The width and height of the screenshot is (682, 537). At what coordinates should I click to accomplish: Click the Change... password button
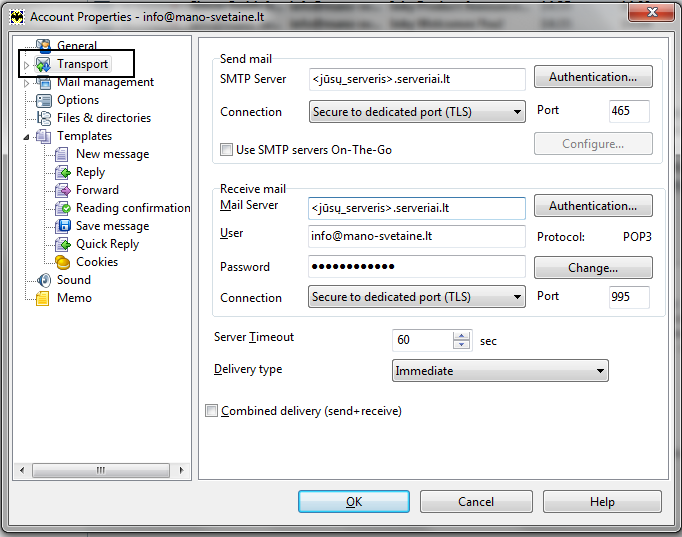593,268
